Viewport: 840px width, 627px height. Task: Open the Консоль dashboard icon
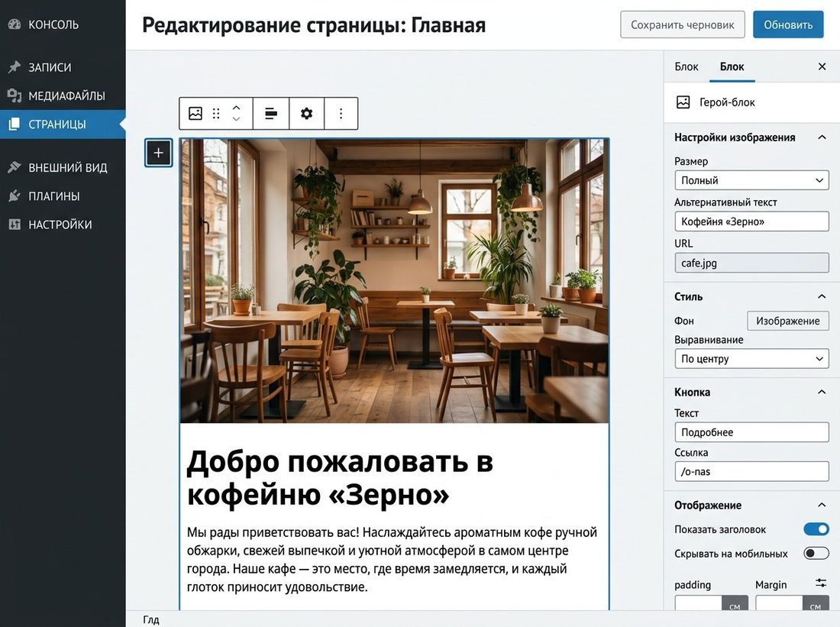15,24
